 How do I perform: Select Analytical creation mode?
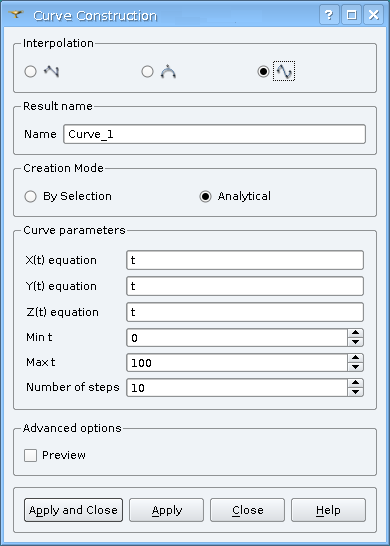(205, 196)
